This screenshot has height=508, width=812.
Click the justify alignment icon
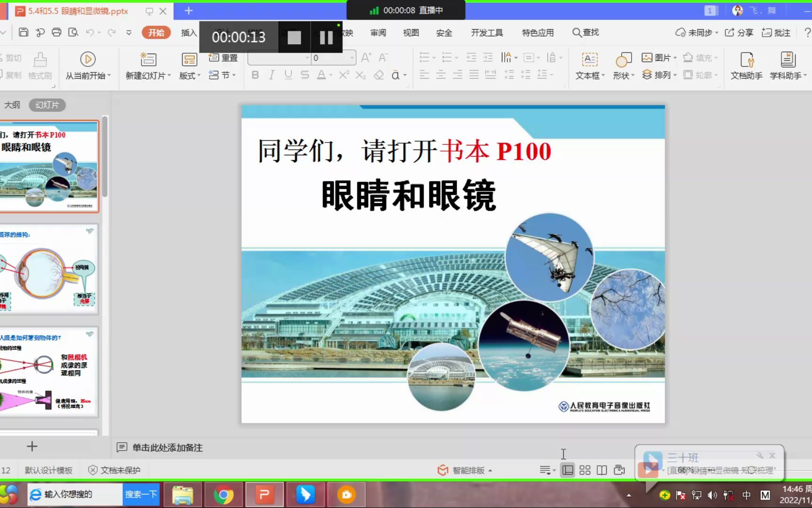[x=474, y=75]
